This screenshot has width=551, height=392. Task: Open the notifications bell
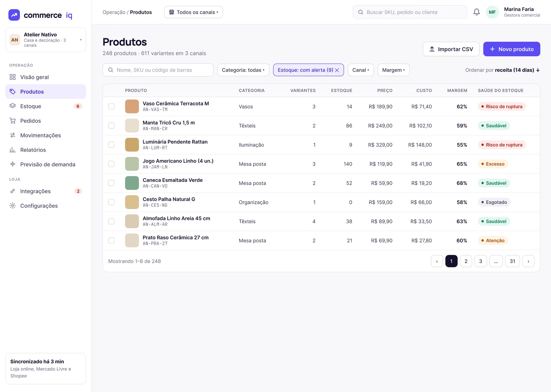pos(477,12)
